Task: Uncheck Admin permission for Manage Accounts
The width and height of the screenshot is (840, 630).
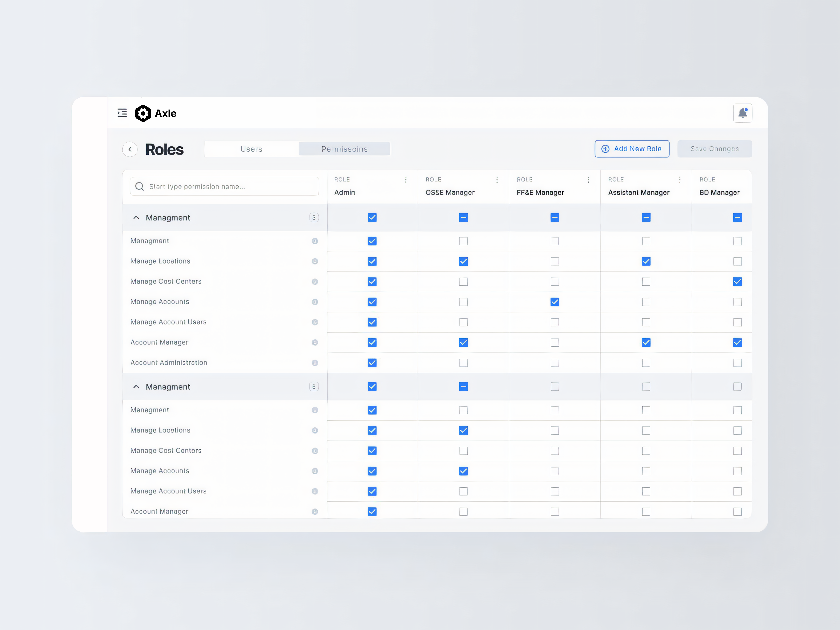Action: pos(372,302)
